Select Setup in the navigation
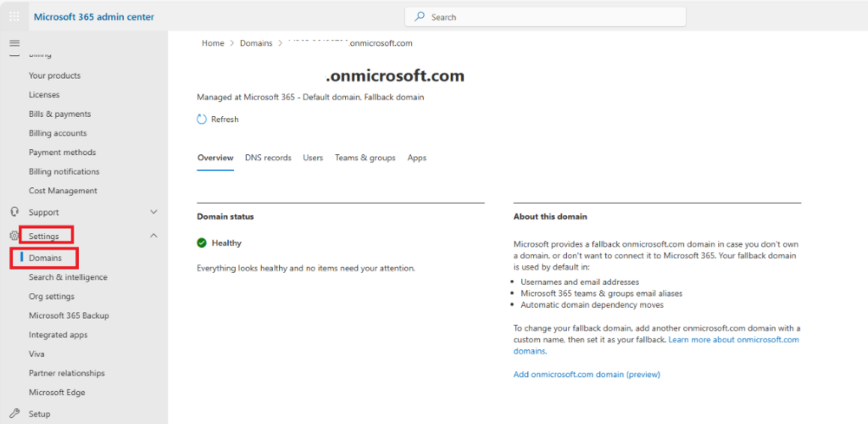The width and height of the screenshot is (868, 424). 40,414
